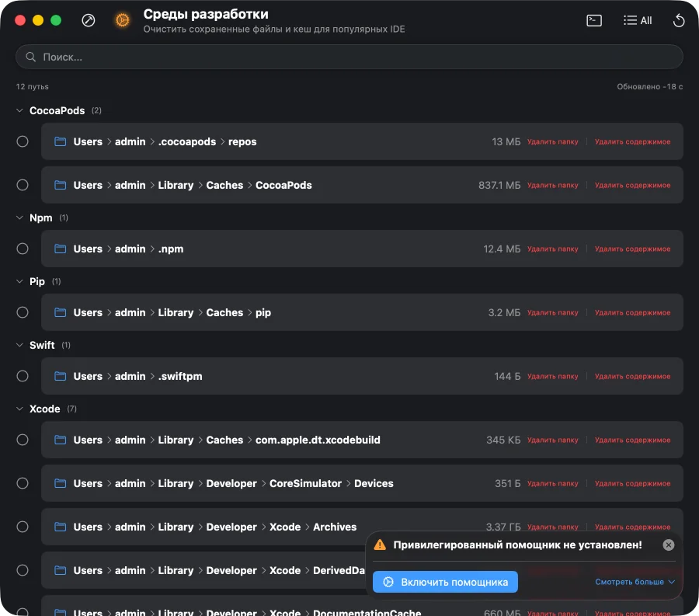Select the Xcode DerivedData radio button
The image size is (699, 616).
[x=23, y=570]
